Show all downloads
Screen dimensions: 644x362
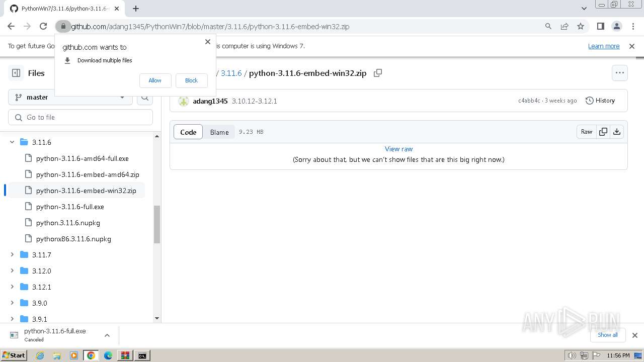click(x=608, y=335)
